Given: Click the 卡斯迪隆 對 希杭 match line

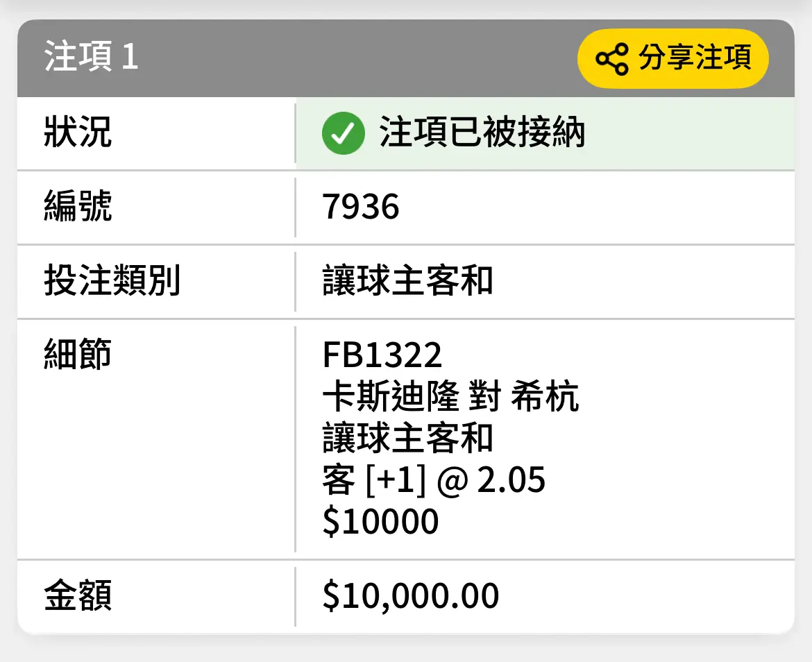Looking at the screenshot, I should [x=450, y=396].
